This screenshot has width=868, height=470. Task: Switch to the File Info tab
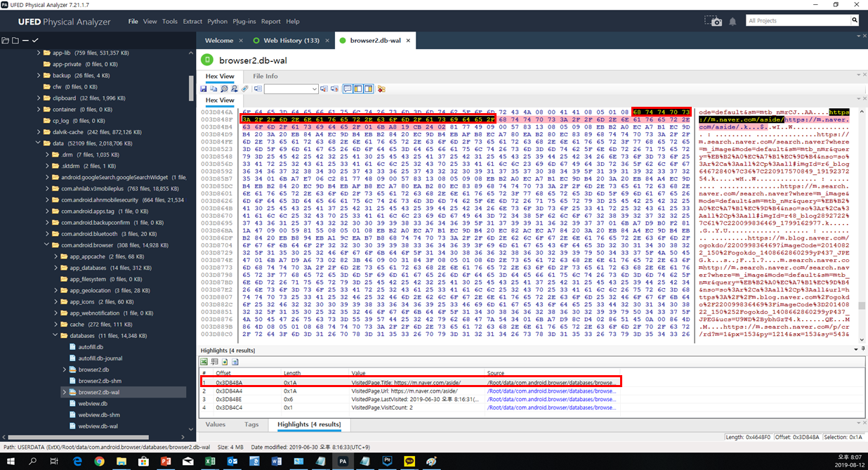click(265, 76)
